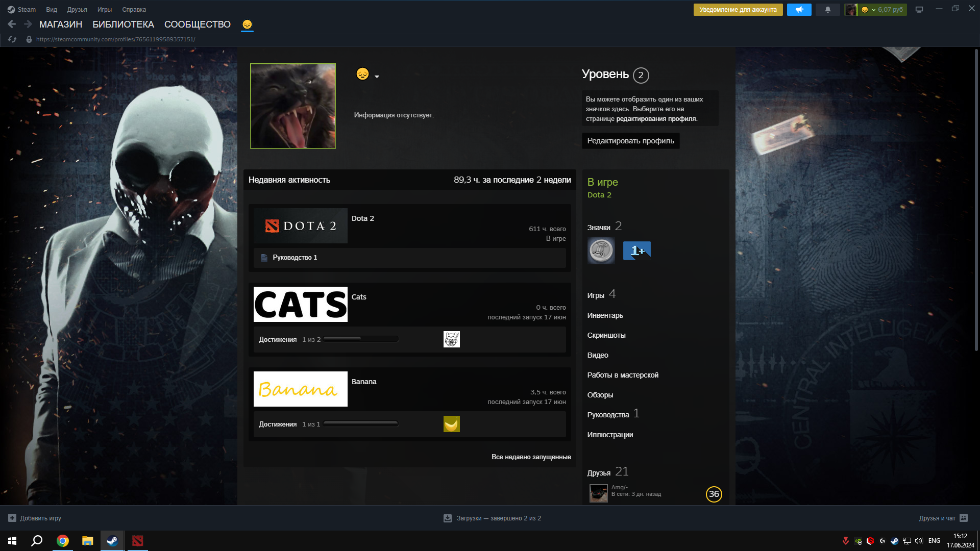
Task: Reload the page with the refresh icon
Action: pos(12,39)
